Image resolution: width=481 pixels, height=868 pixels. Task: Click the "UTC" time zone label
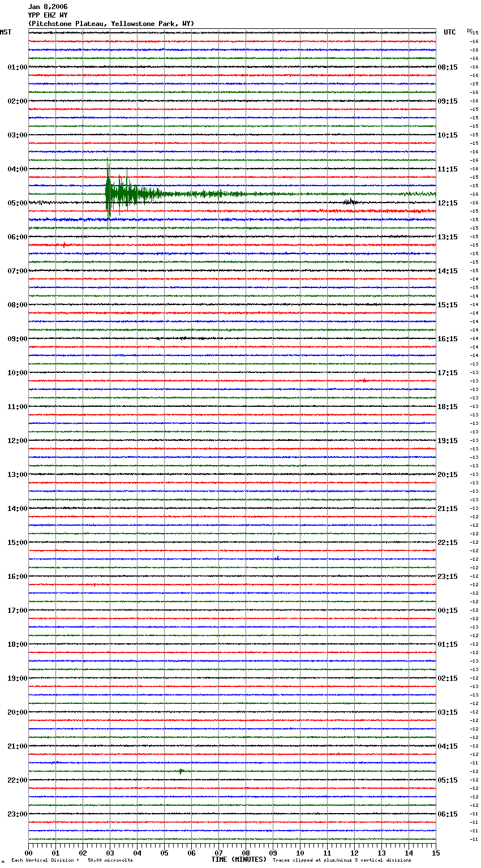[x=450, y=32]
